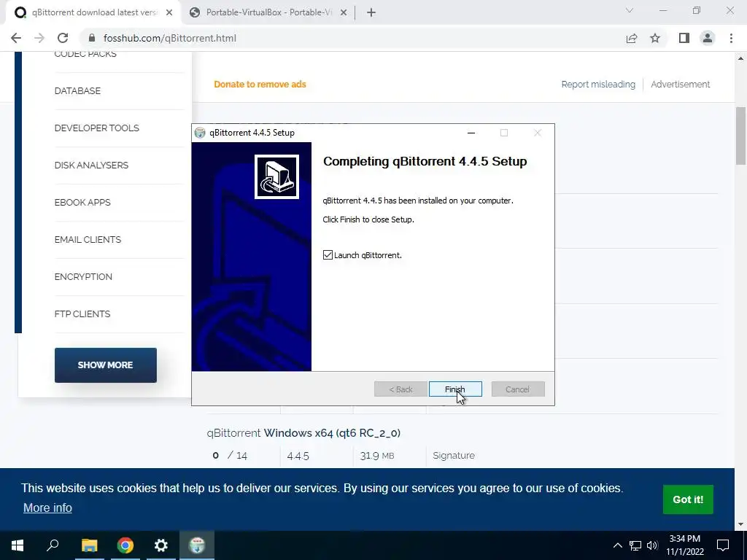Image resolution: width=747 pixels, height=560 pixels.
Task: Switch to the qBittorrent download tab
Action: click(93, 12)
